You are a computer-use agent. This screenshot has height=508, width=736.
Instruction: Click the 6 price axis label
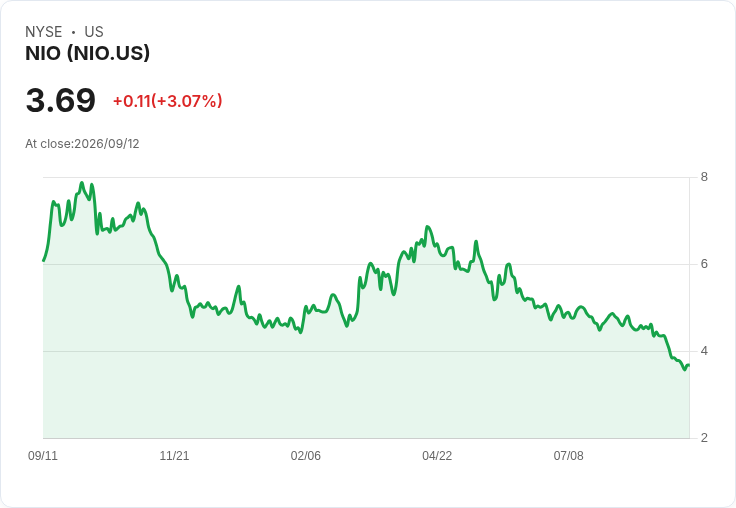[x=704, y=264]
